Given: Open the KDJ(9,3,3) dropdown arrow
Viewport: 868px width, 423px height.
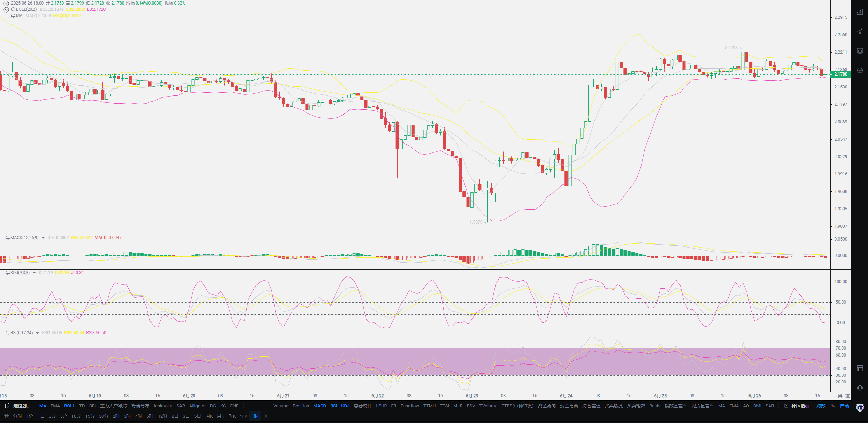Looking at the screenshot, I should click(x=34, y=273).
